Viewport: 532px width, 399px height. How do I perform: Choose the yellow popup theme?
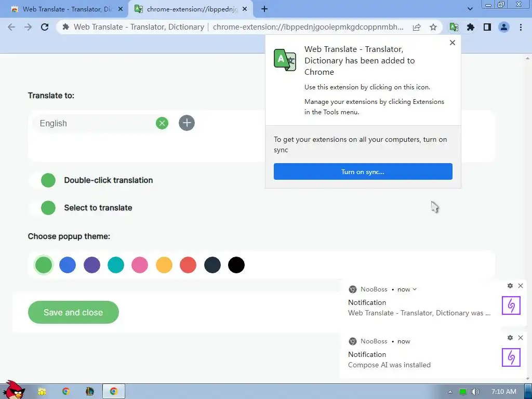tap(164, 265)
